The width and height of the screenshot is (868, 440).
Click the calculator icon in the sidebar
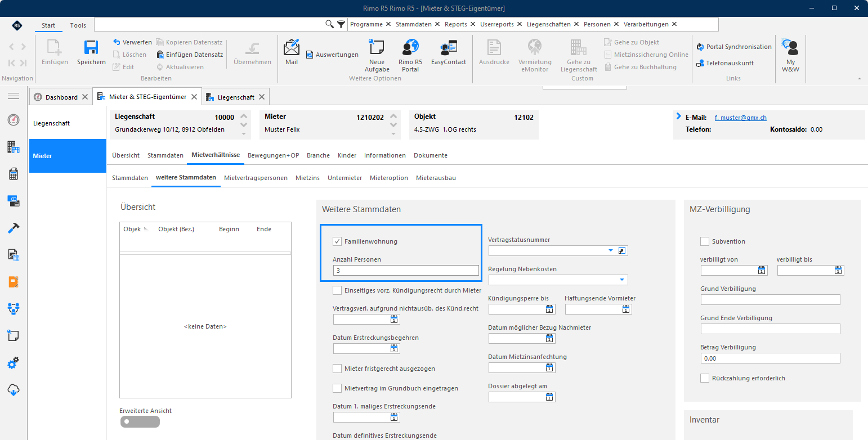(14, 174)
